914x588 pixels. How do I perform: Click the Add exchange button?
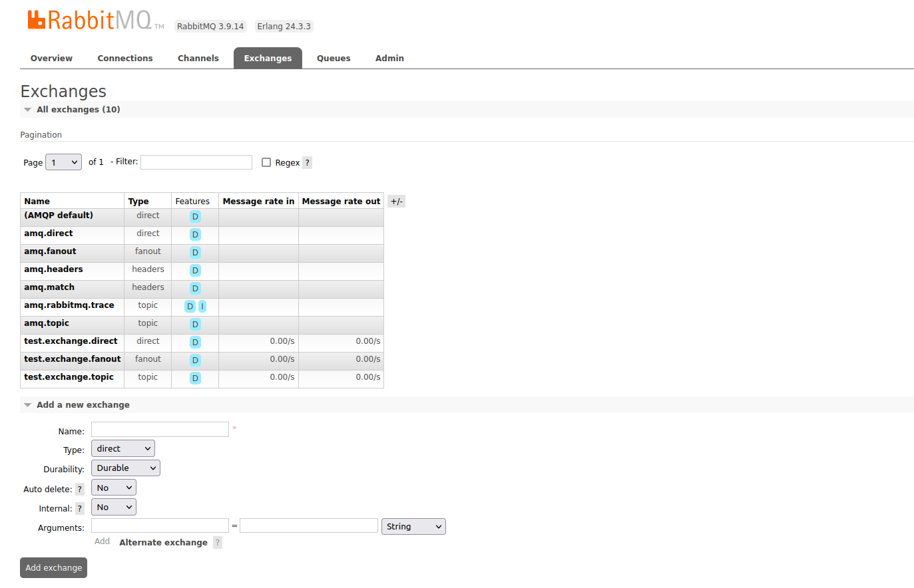[54, 568]
